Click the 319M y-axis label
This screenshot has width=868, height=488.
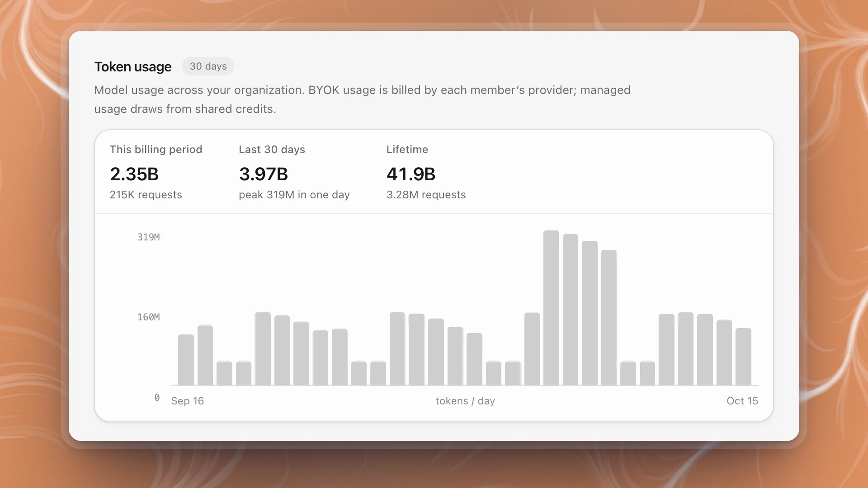[149, 237]
